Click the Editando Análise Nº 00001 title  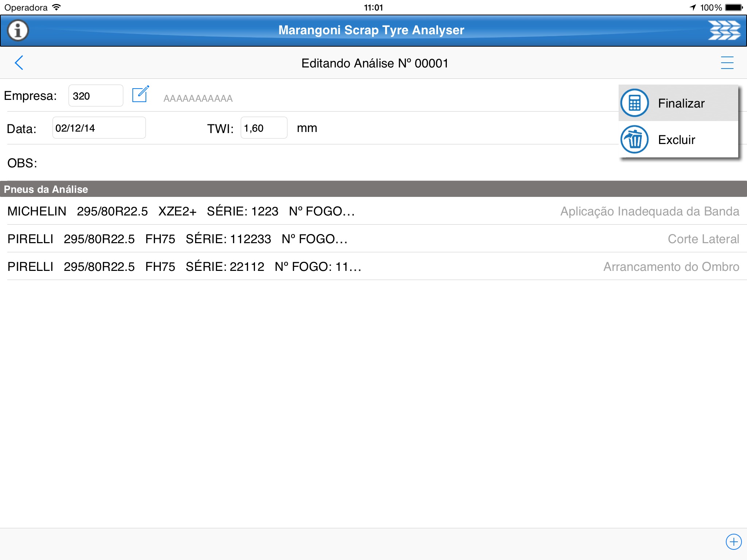pos(375,63)
